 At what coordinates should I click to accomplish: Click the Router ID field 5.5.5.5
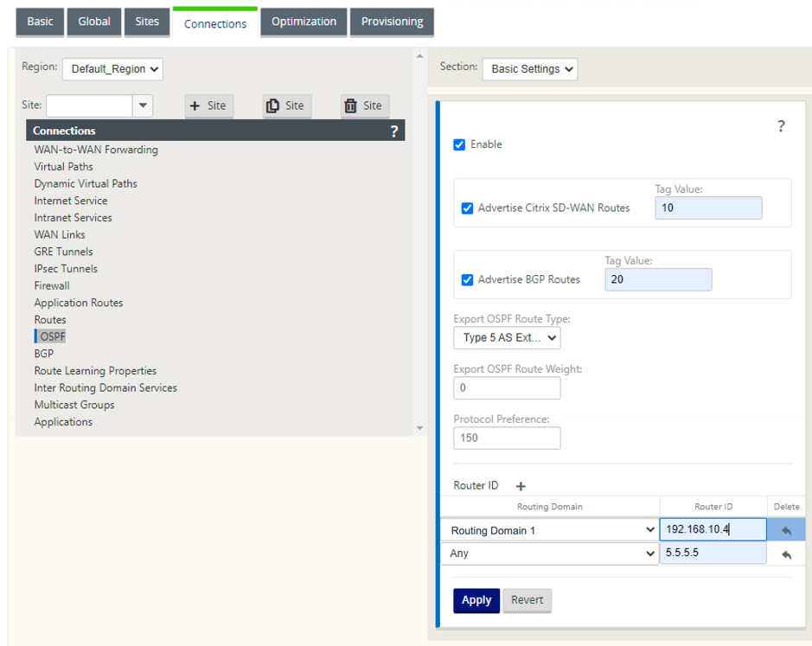pos(713,553)
